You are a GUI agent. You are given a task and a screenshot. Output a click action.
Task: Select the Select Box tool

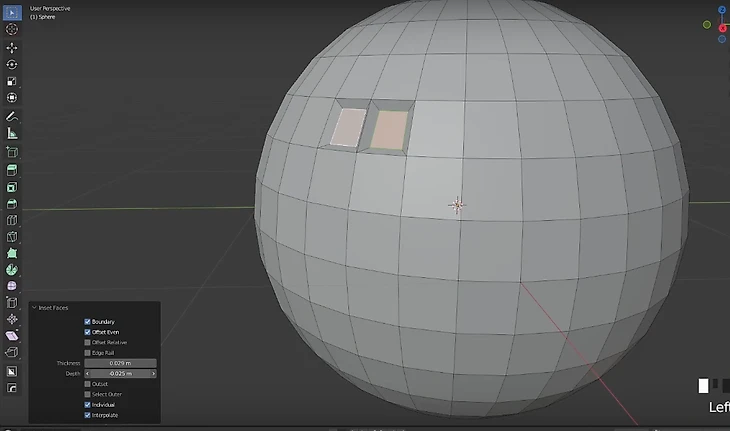pyautogui.click(x=12, y=13)
